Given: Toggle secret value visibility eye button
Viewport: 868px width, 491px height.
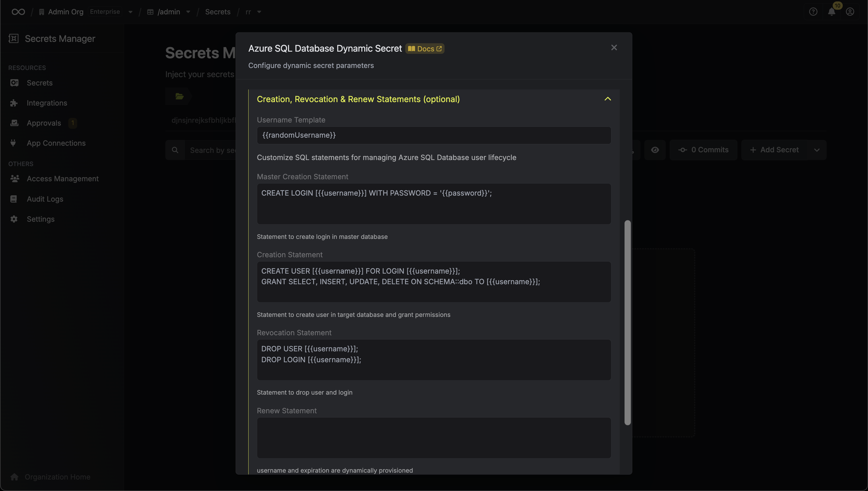Looking at the screenshot, I should tap(655, 150).
